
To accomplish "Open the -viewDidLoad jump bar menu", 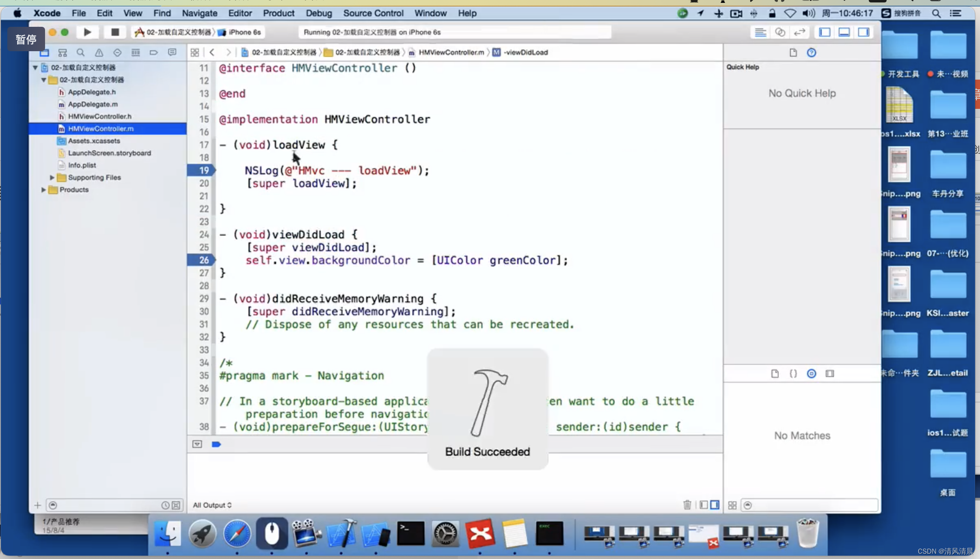I will click(520, 52).
